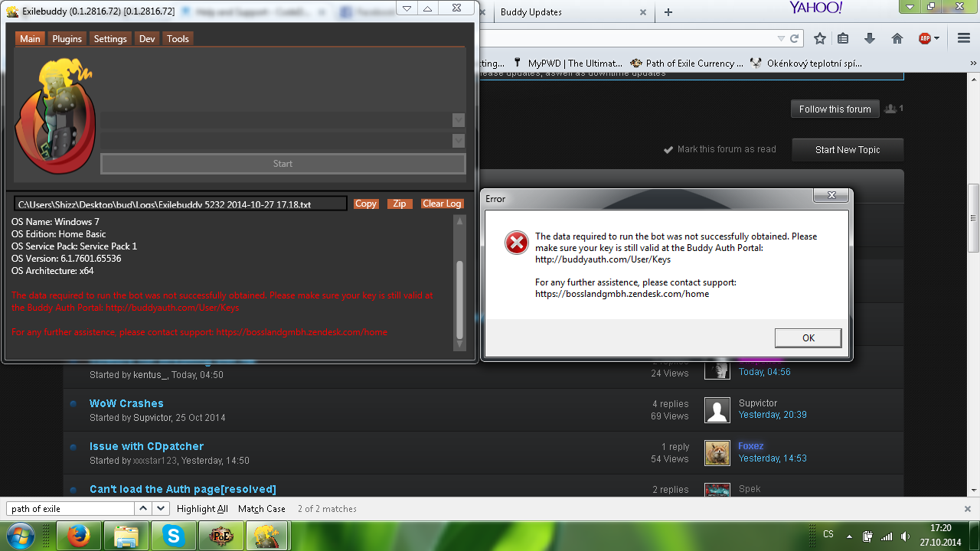Click the Clear Log button
This screenshot has width=980, height=551.
click(442, 204)
